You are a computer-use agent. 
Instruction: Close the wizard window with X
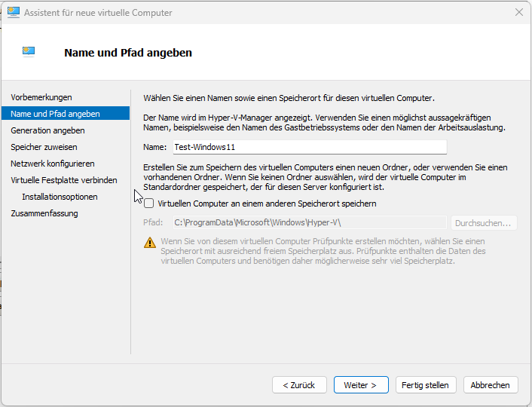pos(519,13)
